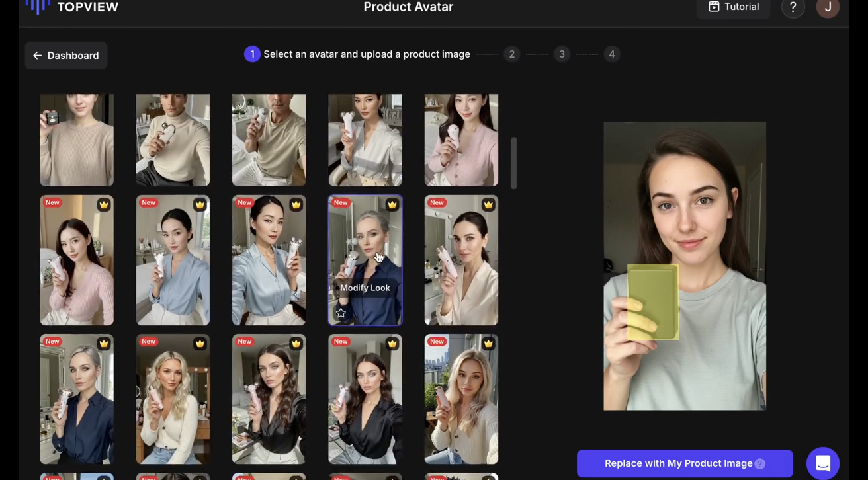The width and height of the screenshot is (868, 480).
Task: Click crown icon on blue satin blouse avatar
Action: click(296, 205)
